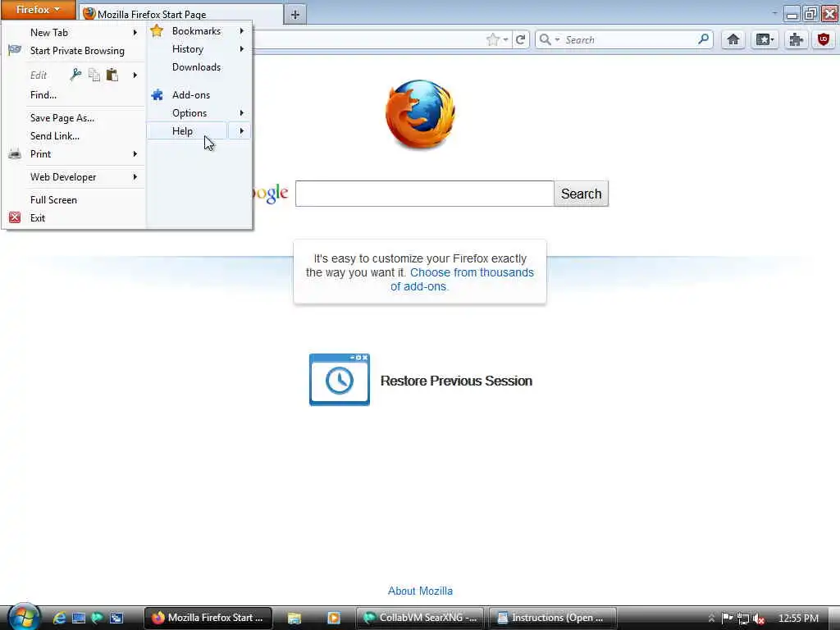Click the Firefox logo image
The image size is (840, 630).
(421, 115)
